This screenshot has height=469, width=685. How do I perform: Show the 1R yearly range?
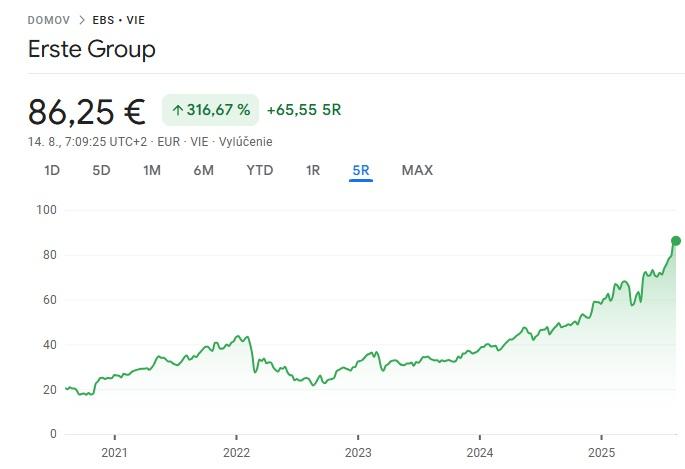[x=312, y=170]
